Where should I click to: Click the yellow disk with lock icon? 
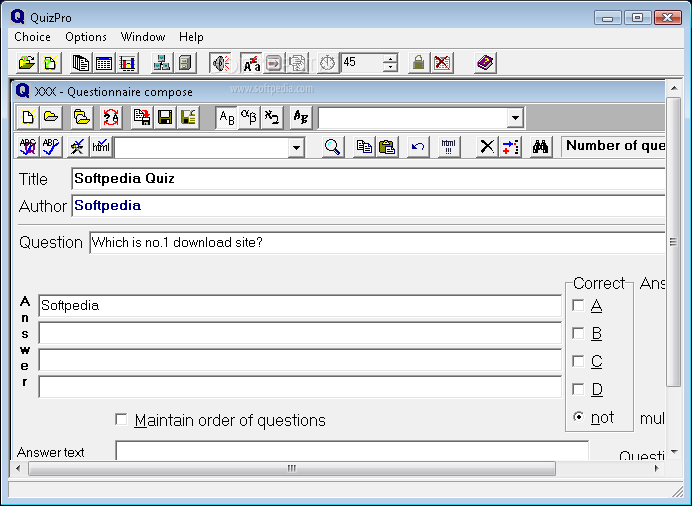[x=188, y=117]
